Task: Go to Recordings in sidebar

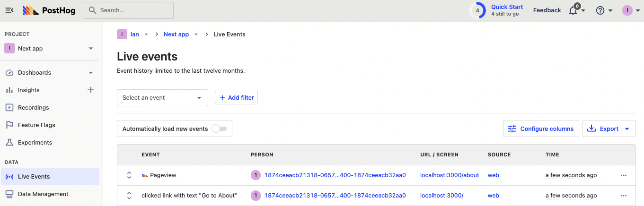Action: click(x=33, y=108)
